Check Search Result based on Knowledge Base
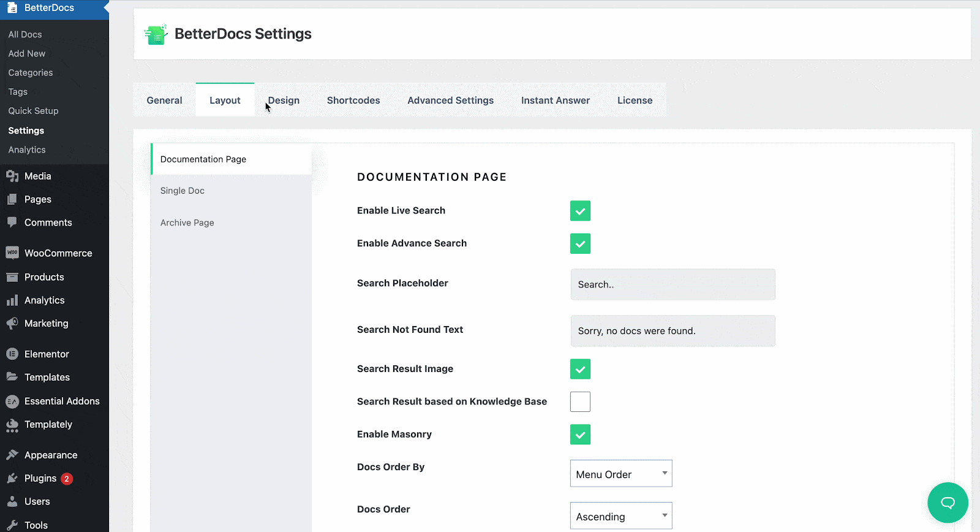 tap(580, 401)
